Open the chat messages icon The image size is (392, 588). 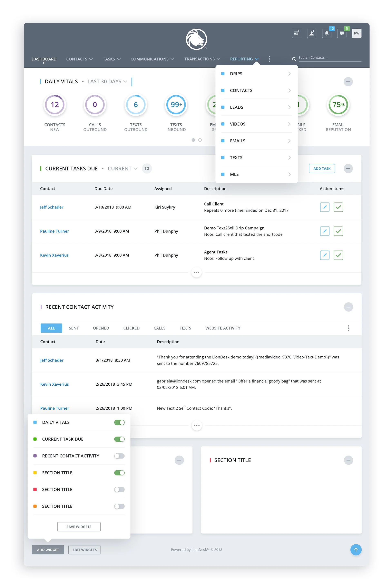(342, 33)
